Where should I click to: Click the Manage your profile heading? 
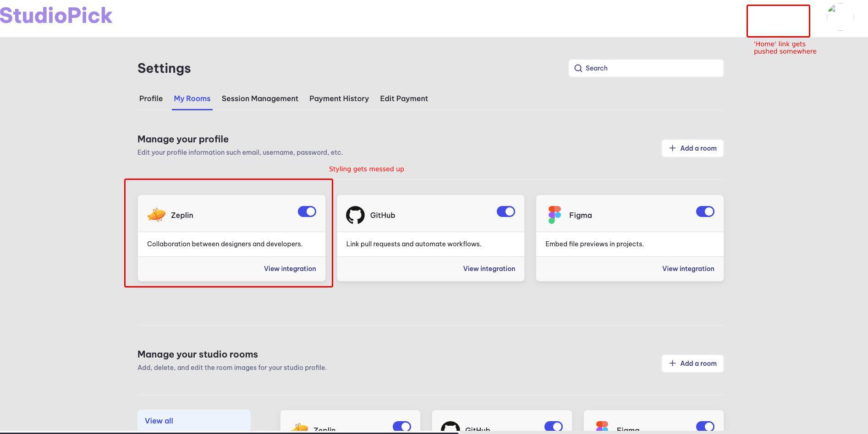(183, 139)
